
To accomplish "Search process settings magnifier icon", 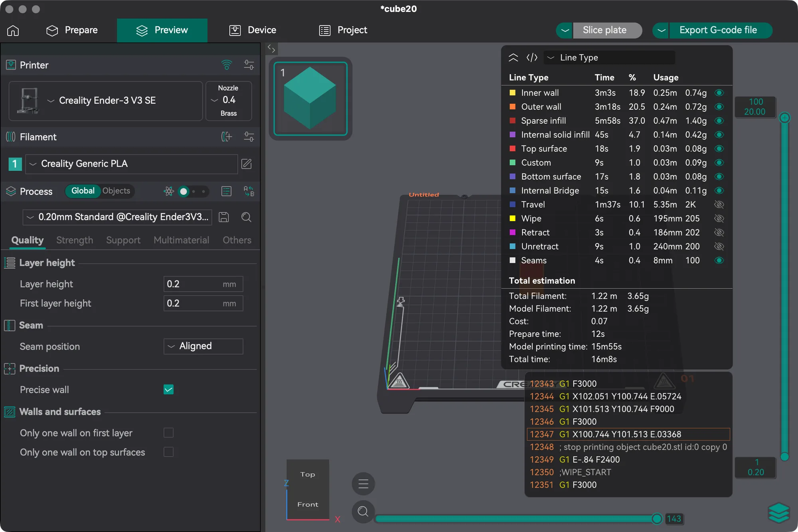I will [247, 217].
